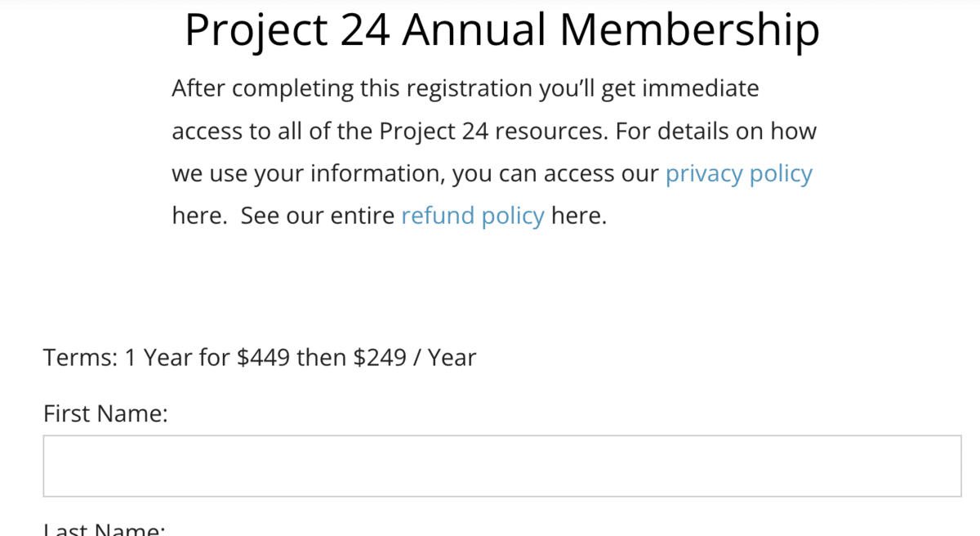Click the word Annual in the heading
Screen dimensions: 980x536
(x=474, y=30)
